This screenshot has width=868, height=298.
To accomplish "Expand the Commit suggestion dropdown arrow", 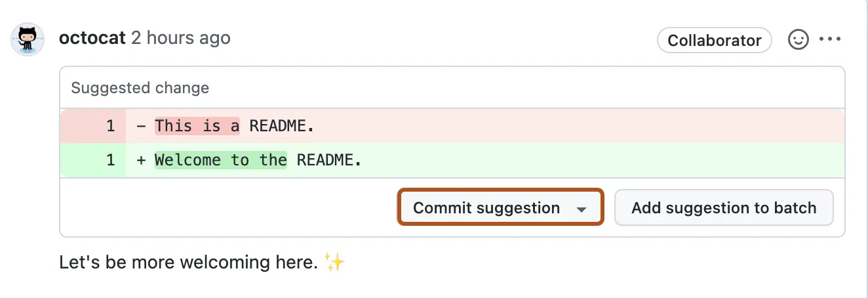I will (x=581, y=209).
